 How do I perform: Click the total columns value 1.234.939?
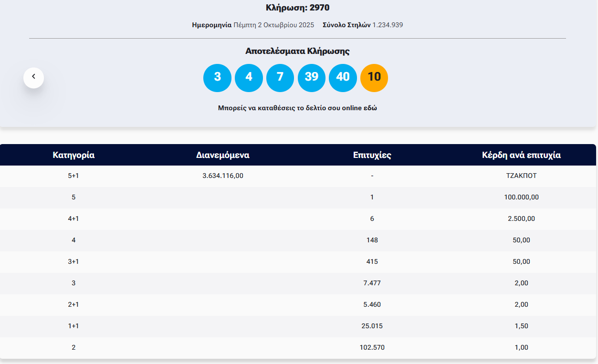(388, 25)
